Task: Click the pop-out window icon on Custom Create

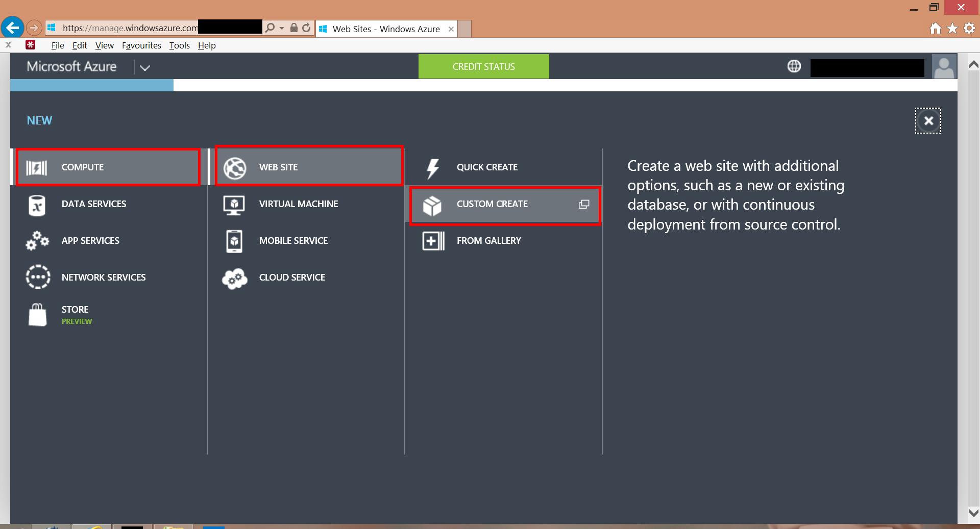Action: coord(584,204)
